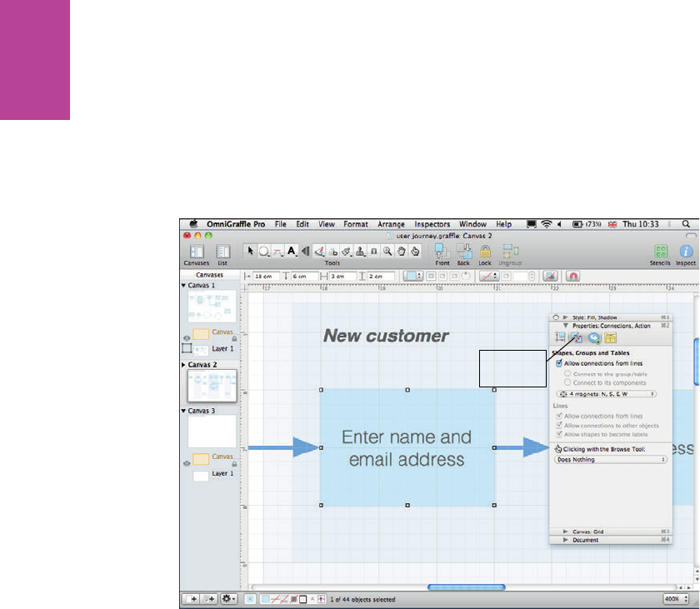Toggle Allow shapes to become labels
The image size is (700, 609).
559,434
